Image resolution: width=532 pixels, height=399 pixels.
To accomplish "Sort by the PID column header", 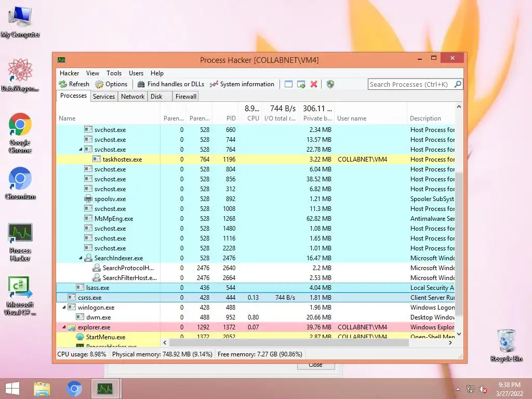I will pyautogui.click(x=224, y=113).
